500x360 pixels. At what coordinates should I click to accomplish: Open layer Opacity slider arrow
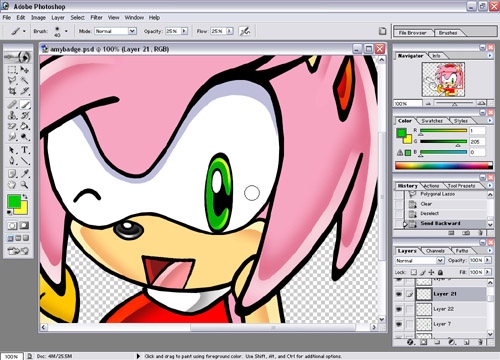click(x=488, y=260)
